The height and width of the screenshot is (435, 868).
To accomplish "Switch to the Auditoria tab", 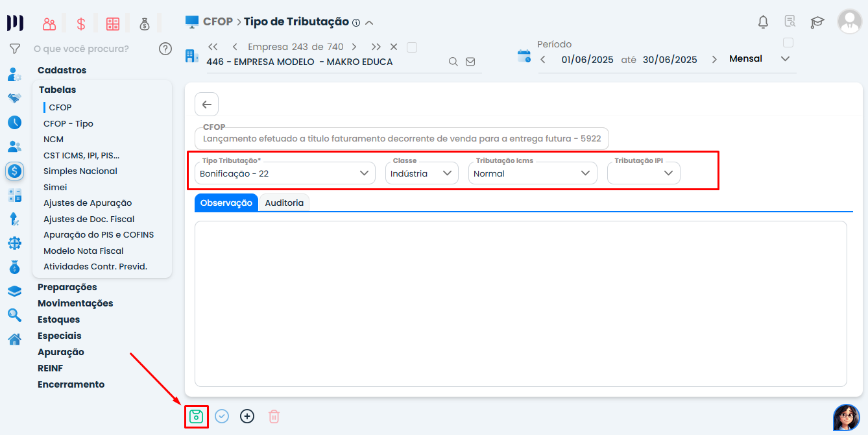I will (x=284, y=203).
